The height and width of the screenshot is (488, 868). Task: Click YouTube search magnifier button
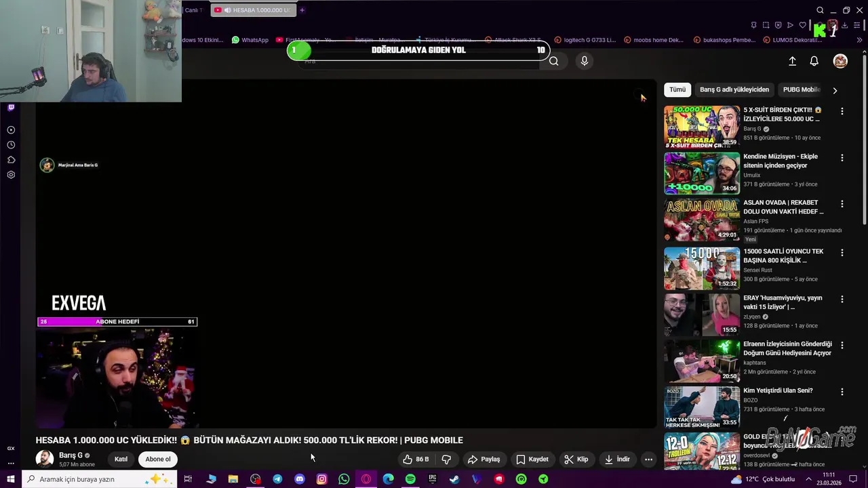pyautogui.click(x=554, y=61)
